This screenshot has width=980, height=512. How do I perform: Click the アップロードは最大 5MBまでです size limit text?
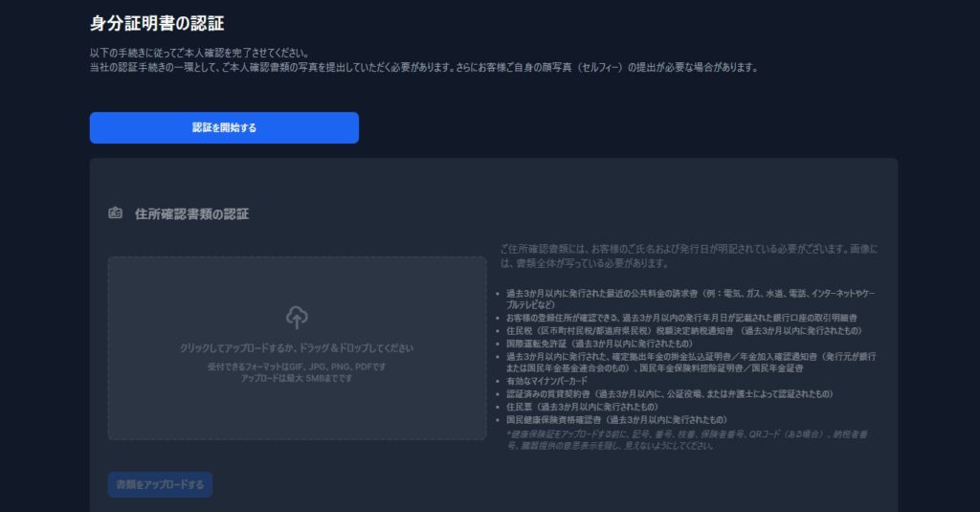[297, 378]
